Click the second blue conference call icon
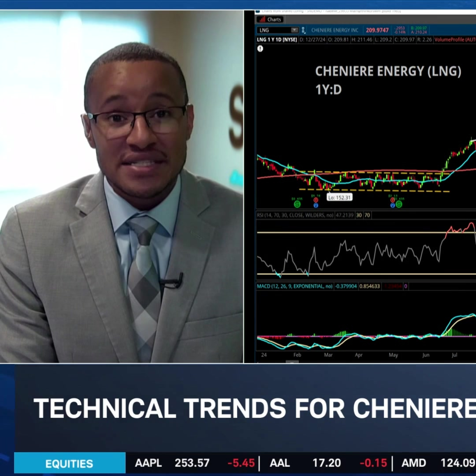The image size is (476, 476). click(393, 205)
